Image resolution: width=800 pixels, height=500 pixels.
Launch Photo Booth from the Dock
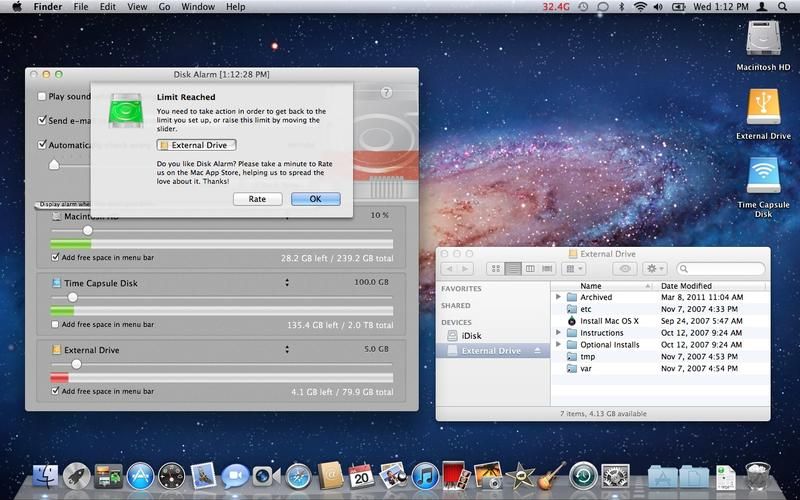456,476
